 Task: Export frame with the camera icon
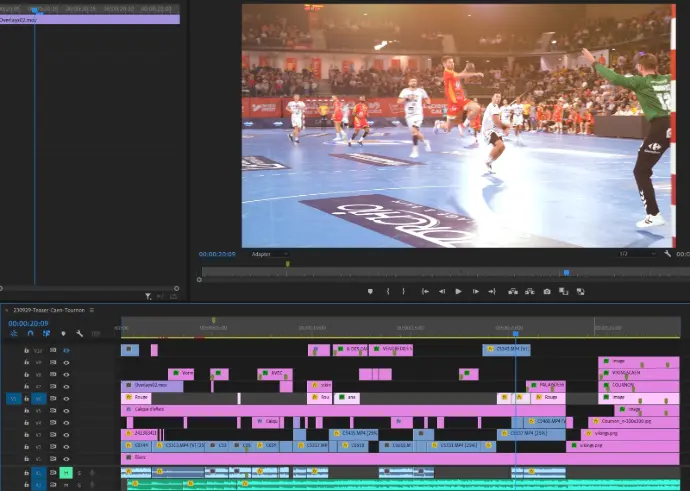coord(547,291)
